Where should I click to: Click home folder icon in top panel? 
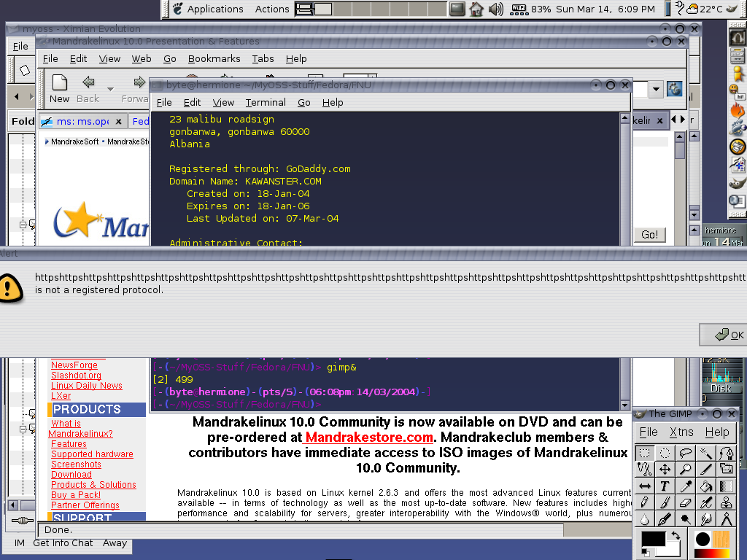click(x=476, y=9)
